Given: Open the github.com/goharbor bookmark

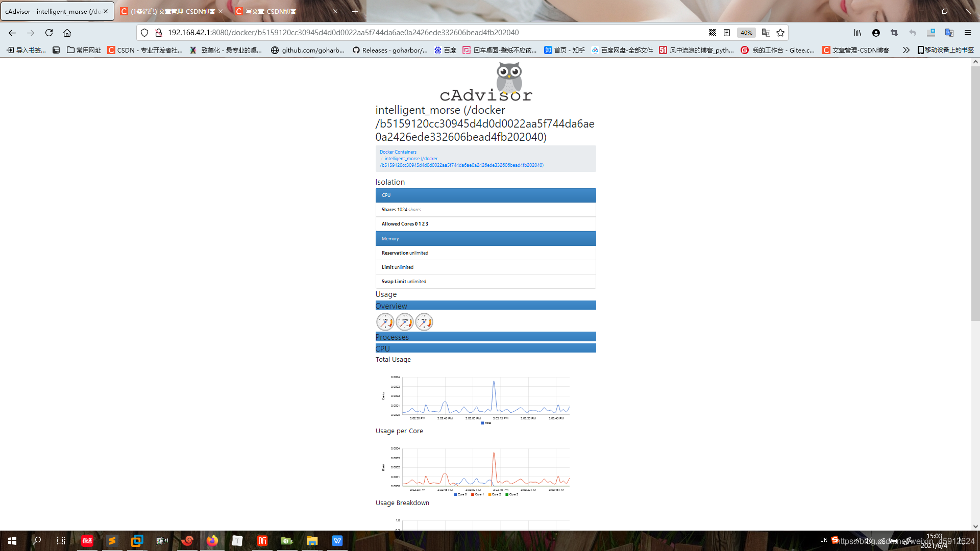Looking at the screenshot, I should [x=308, y=50].
